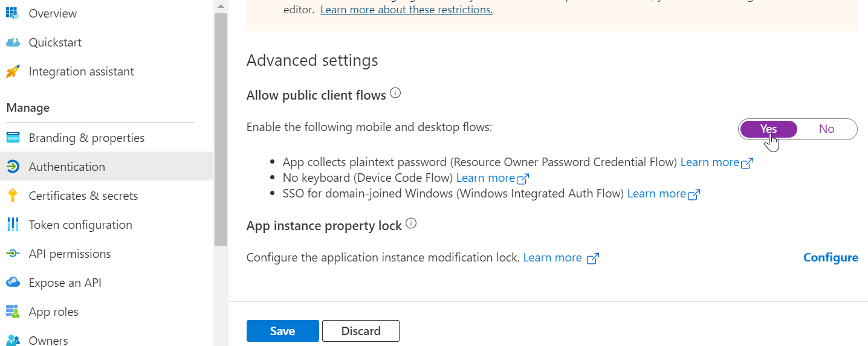Click the Expose an API cloud icon
The image size is (868, 346).
tap(13, 283)
